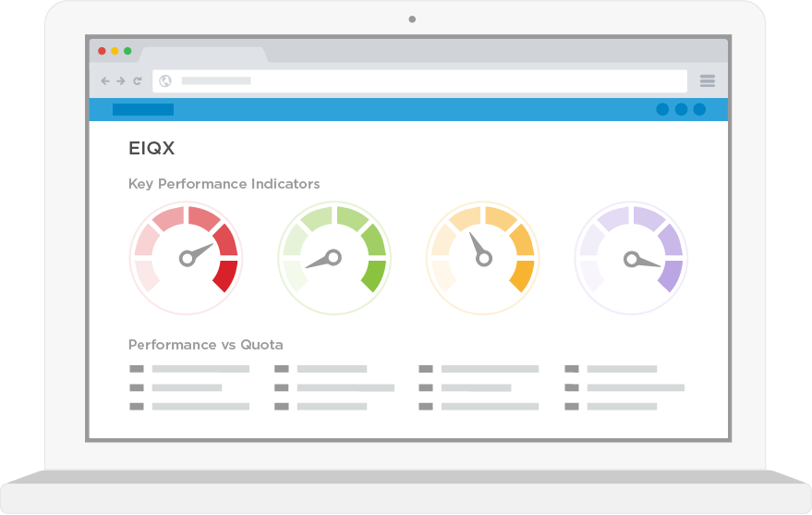
Task: Click the globe icon in address bar
Action: coord(165,80)
